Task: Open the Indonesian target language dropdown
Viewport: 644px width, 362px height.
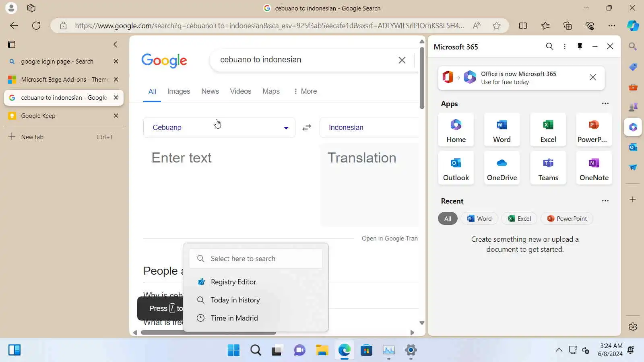Action: (x=369, y=128)
